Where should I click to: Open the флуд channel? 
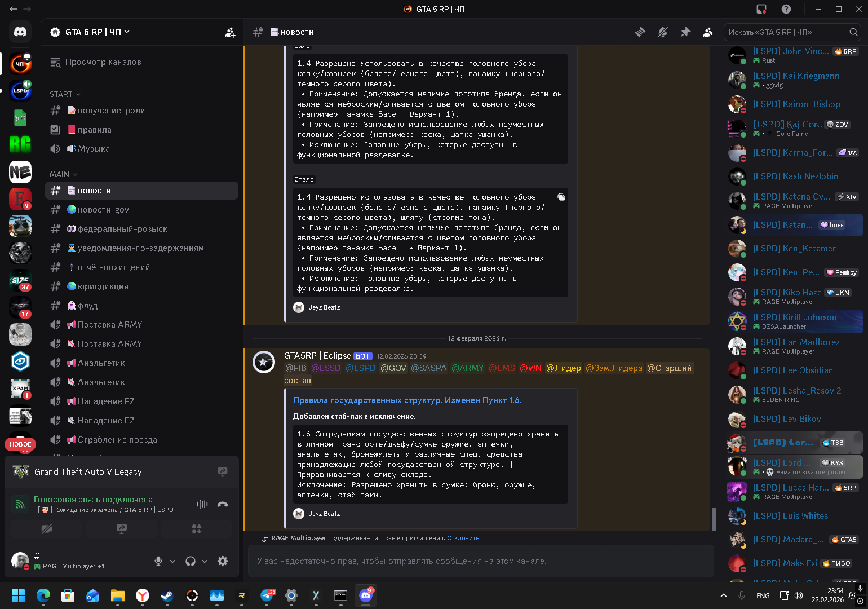click(x=141, y=306)
